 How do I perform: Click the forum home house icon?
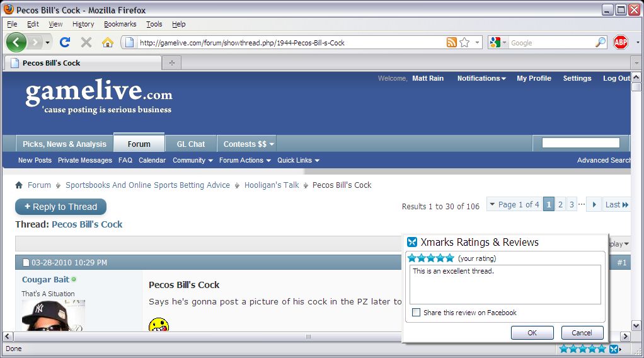point(19,185)
